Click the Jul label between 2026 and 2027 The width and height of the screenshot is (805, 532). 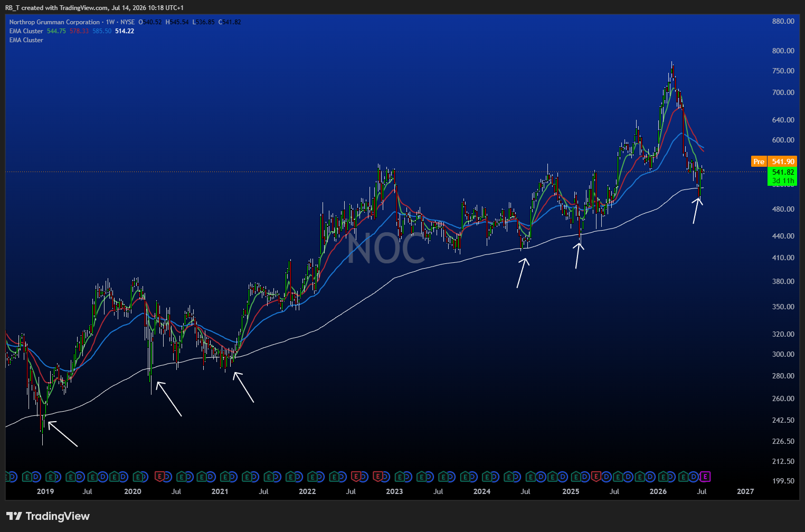click(702, 491)
